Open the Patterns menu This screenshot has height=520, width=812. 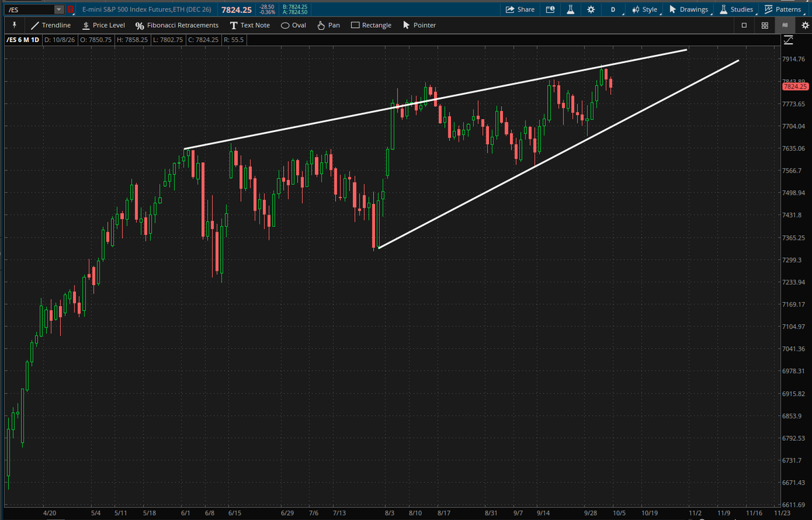[783, 9]
